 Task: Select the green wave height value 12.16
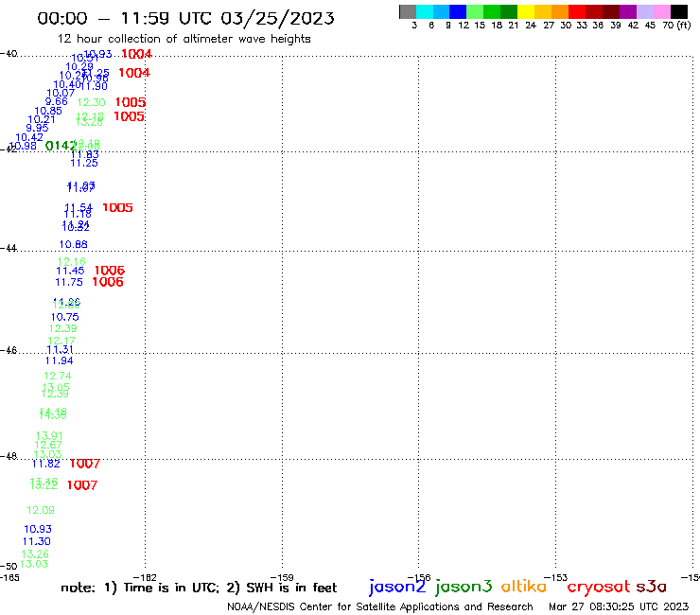tap(72, 262)
